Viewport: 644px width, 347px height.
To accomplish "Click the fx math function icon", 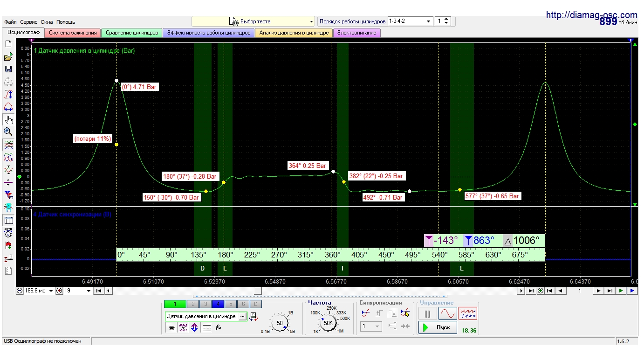I will coord(218,328).
